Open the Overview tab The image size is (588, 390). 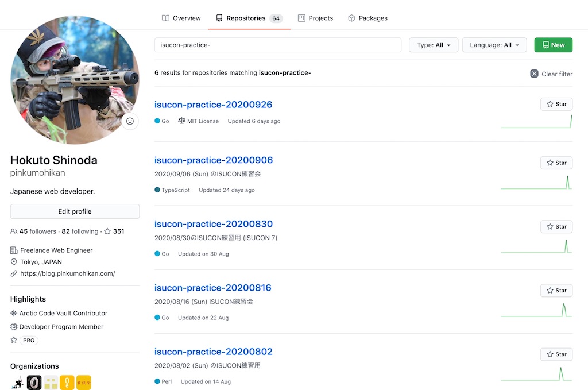181,18
